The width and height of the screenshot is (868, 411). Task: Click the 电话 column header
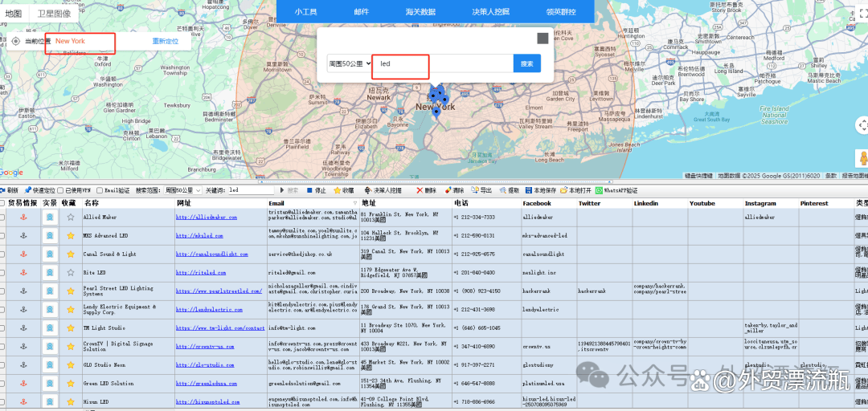486,204
